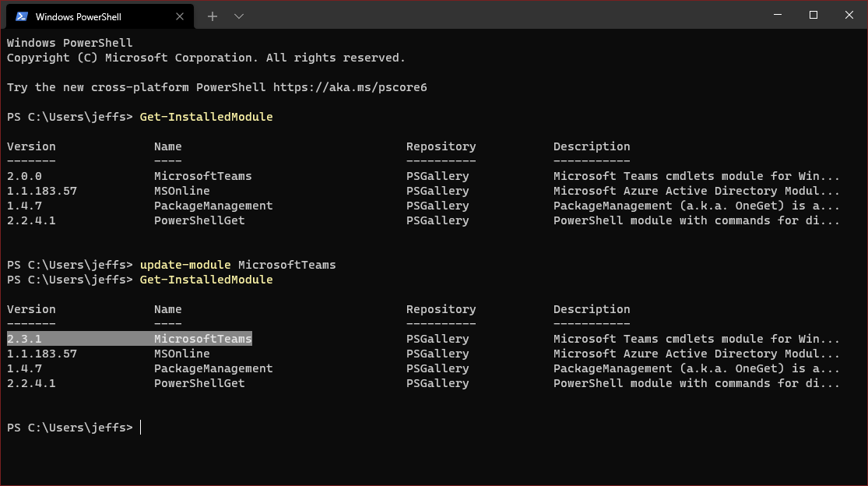
Task: Click PowerShellGet name in first table
Action: 199,220
